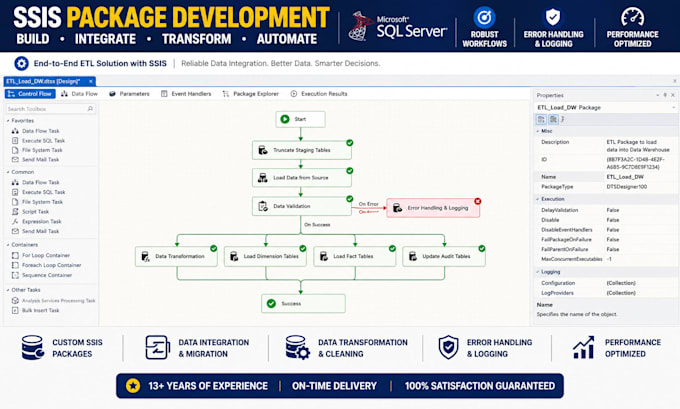Open Properties panel window position menu

[x=658, y=95]
